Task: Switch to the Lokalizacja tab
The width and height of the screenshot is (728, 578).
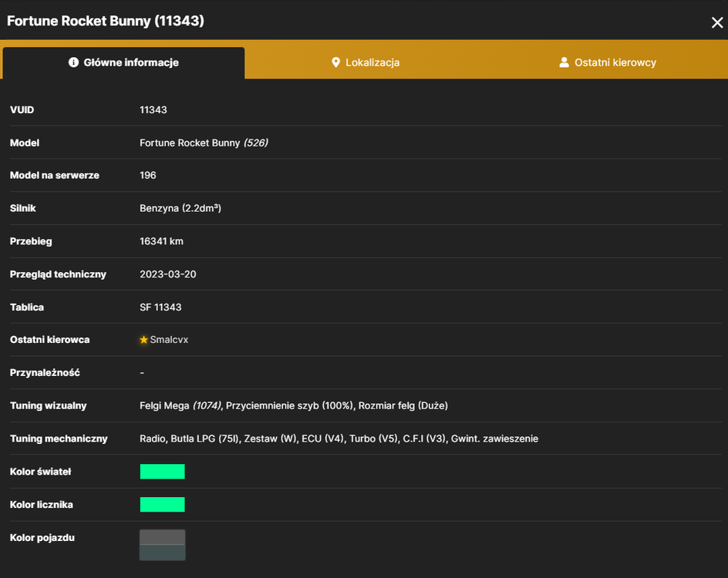Action: coord(366,62)
